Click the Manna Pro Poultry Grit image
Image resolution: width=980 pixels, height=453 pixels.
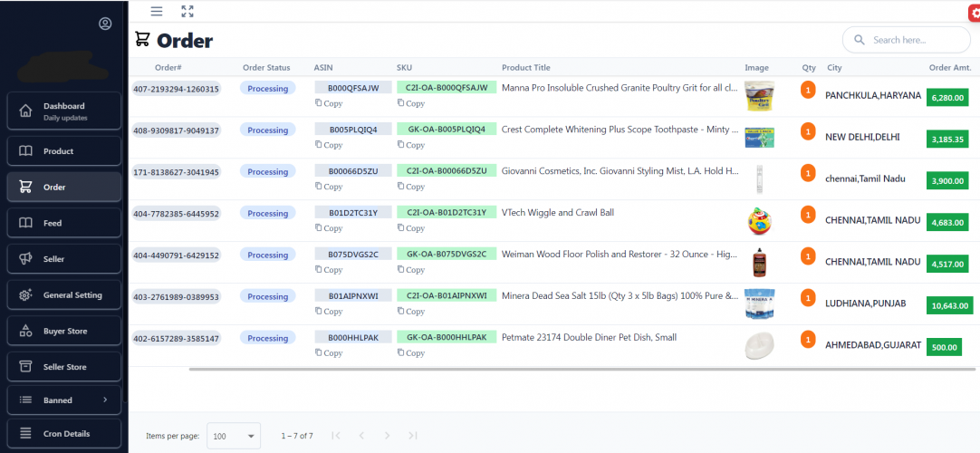759,96
